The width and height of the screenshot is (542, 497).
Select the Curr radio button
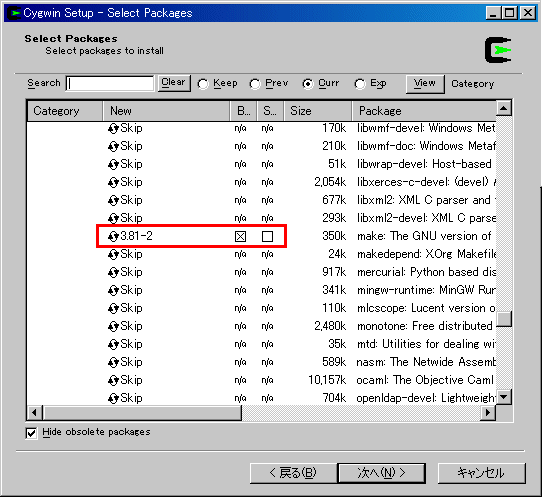pos(308,84)
